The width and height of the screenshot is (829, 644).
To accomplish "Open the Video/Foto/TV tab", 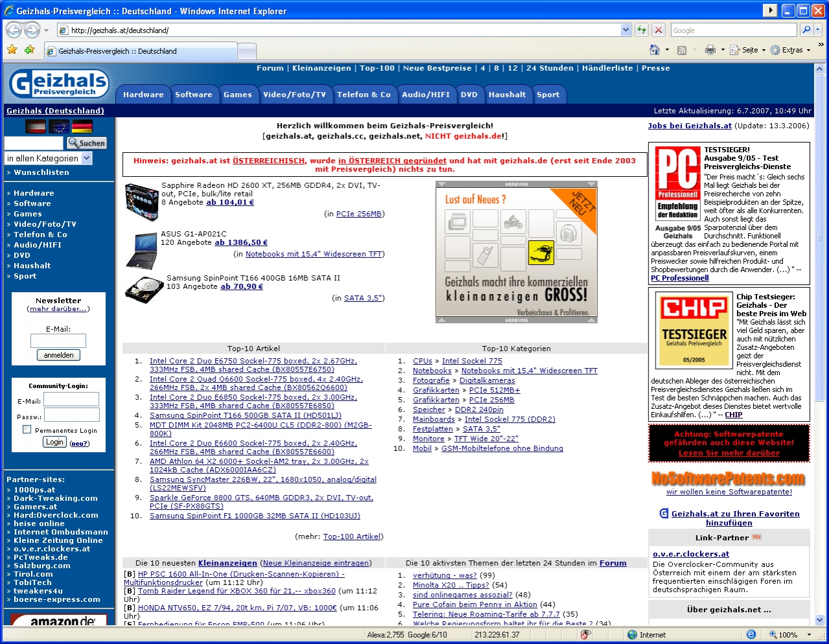I will coord(295,95).
